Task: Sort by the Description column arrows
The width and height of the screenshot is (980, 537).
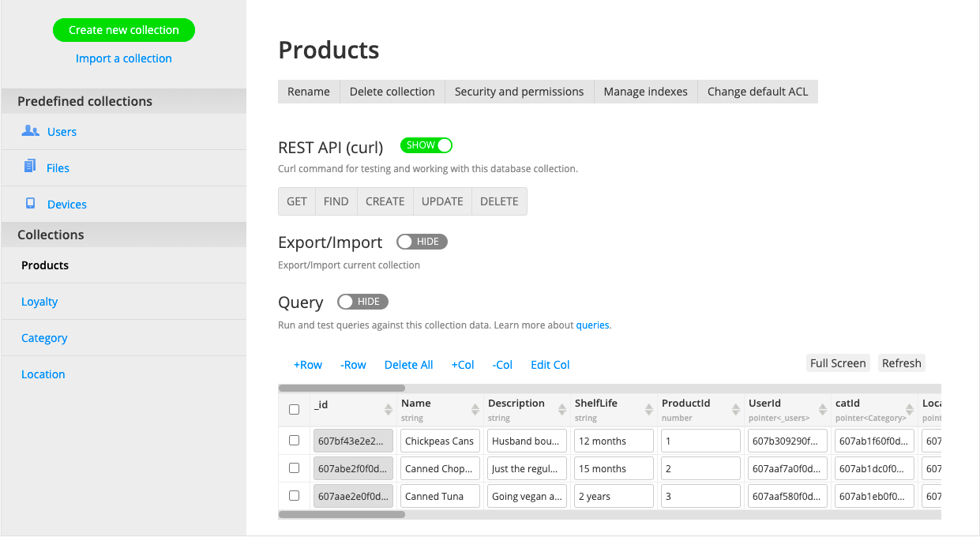Action: 561,409
